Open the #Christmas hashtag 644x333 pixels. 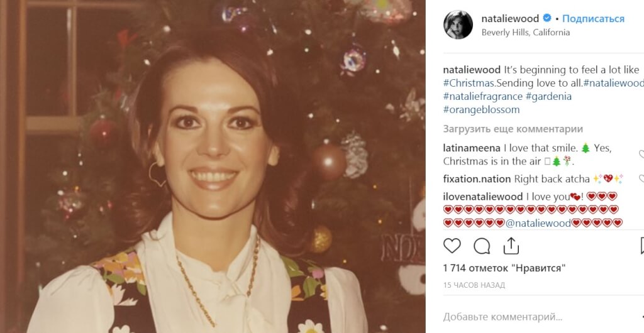pyautogui.click(x=468, y=83)
